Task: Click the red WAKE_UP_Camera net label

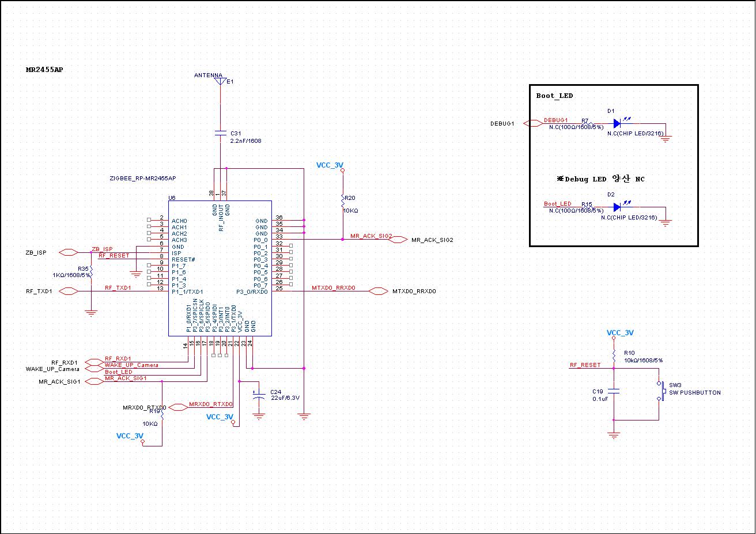Action: pos(131,365)
